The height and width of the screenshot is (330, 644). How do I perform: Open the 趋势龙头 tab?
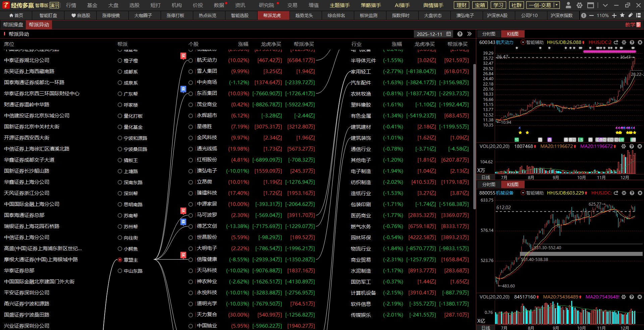(x=304, y=15)
